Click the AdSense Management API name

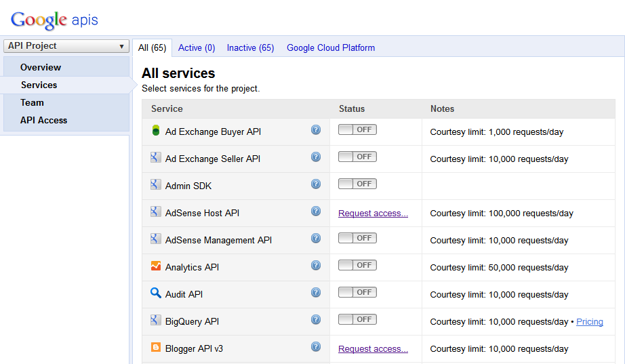click(218, 240)
